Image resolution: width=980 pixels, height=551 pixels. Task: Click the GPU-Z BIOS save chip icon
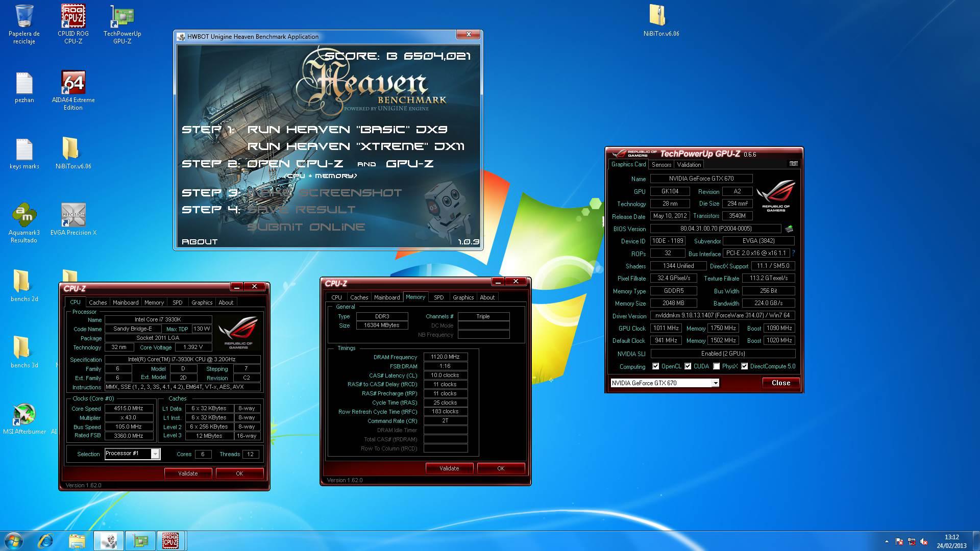pyautogui.click(x=789, y=229)
